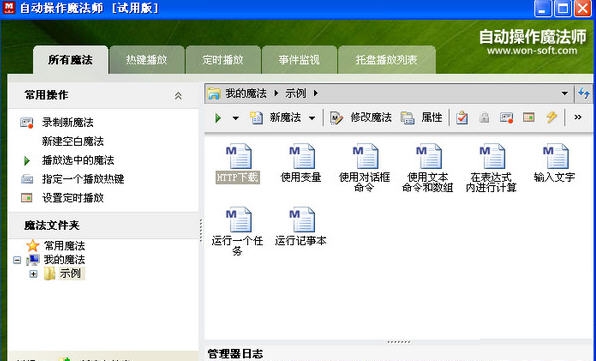Select the HTTP下载 magic file
596x361 pixels.
[238, 163]
